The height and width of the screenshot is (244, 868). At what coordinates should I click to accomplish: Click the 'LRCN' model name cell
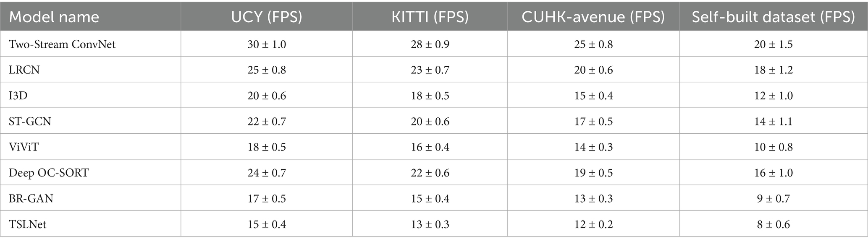pyautogui.click(x=24, y=70)
